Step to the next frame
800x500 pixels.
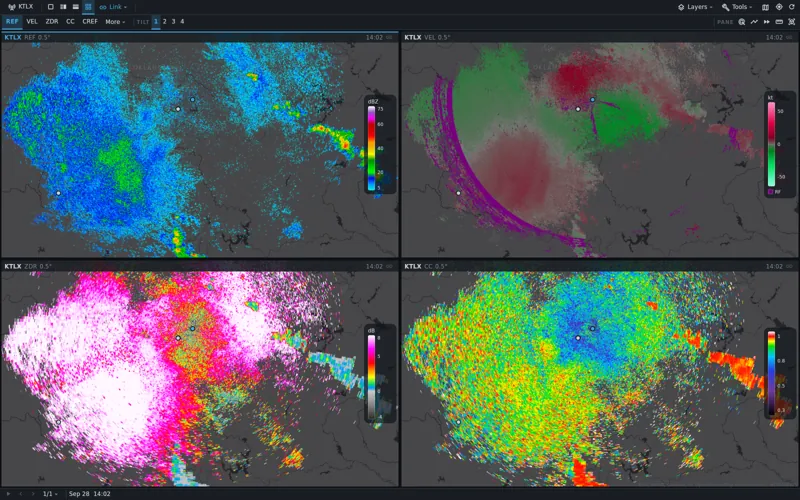coord(34,494)
